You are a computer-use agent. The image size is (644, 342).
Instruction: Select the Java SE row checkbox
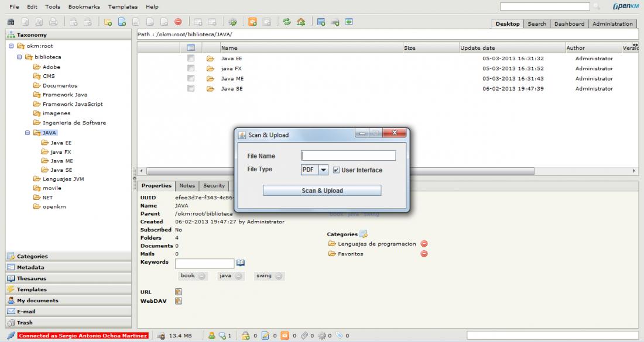point(191,89)
